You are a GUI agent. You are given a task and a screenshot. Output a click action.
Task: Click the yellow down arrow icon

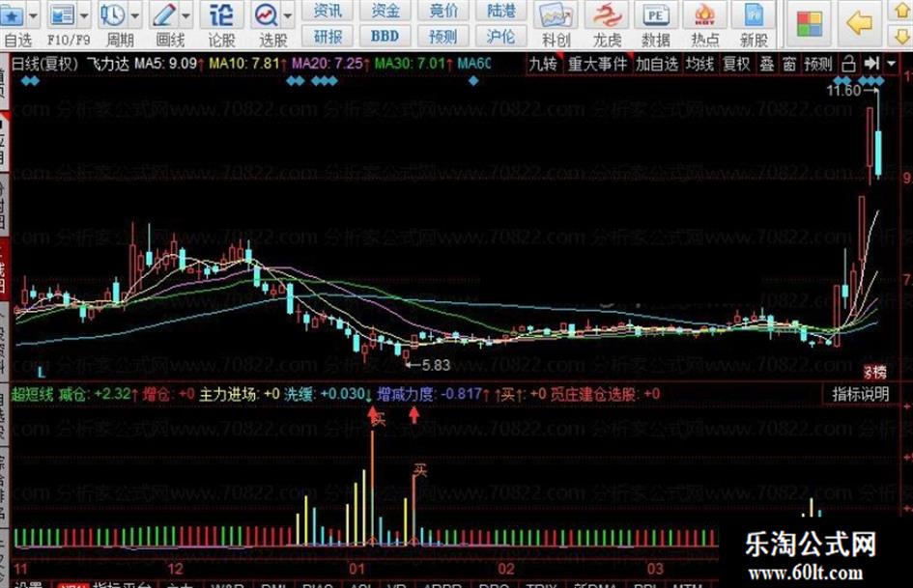(x=902, y=36)
